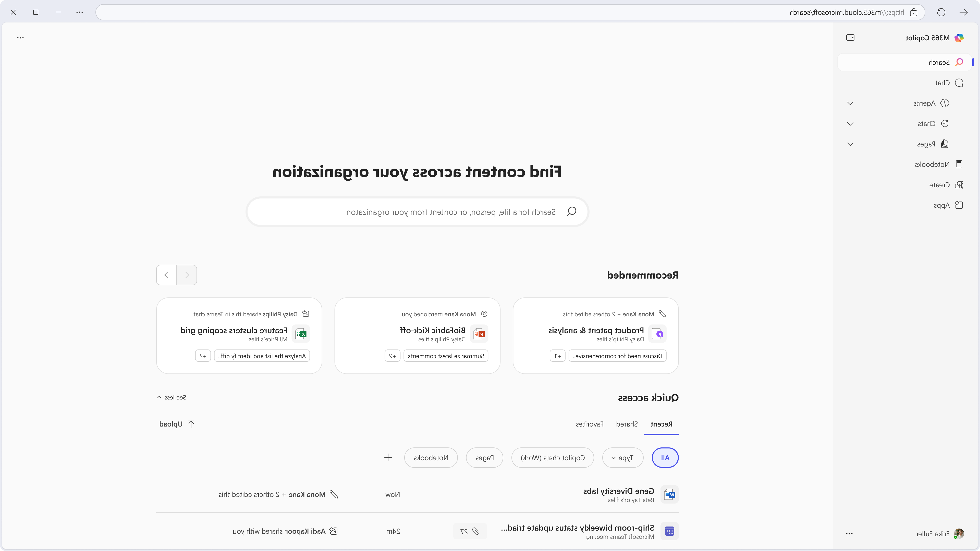Click the browser refresh icon
Image resolution: width=980 pixels, height=551 pixels.
(x=941, y=12)
